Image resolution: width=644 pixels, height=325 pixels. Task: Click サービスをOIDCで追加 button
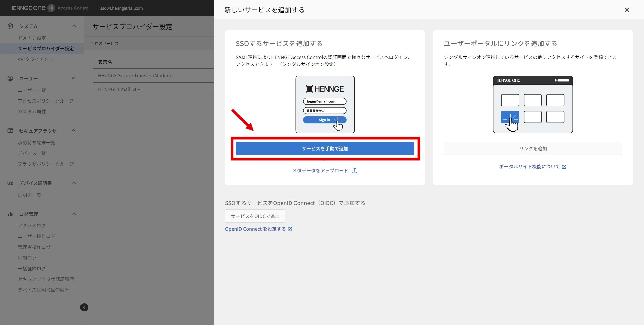click(x=255, y=216)
